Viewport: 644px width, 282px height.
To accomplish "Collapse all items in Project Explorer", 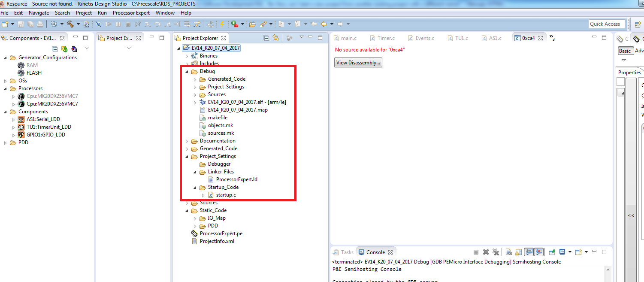I will [x=266, y=38].
